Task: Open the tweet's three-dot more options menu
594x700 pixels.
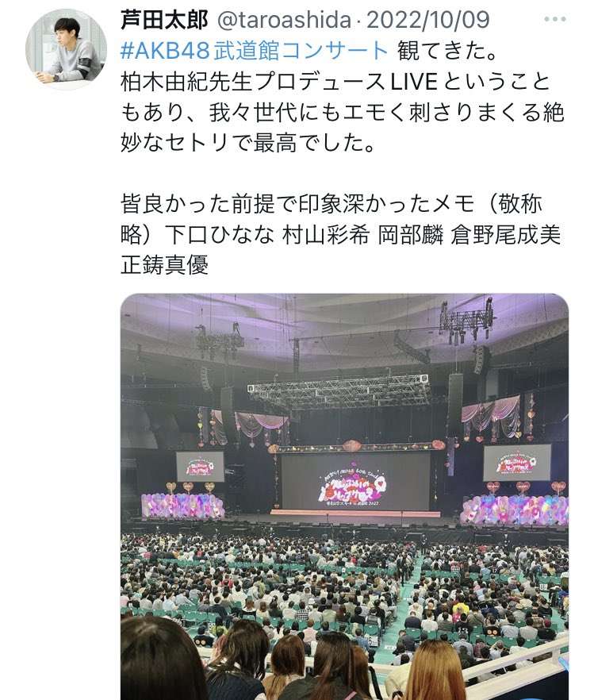Action: [x=555, y=19]
